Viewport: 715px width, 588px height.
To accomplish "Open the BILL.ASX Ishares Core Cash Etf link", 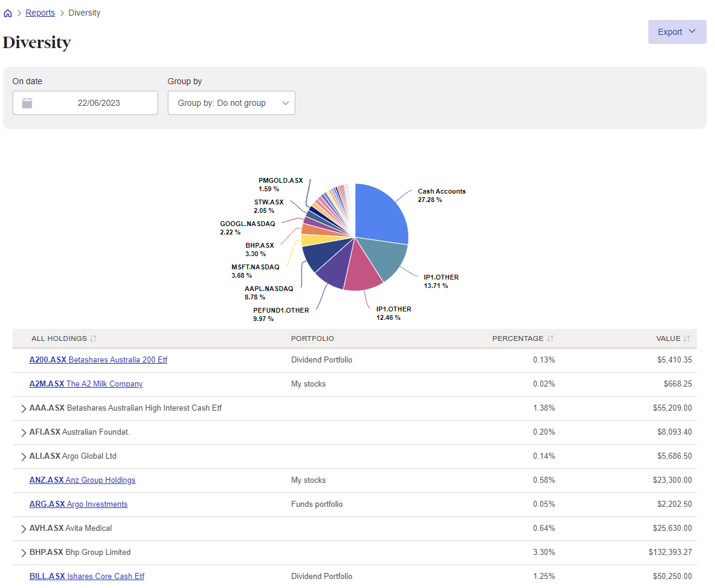I will [87, 576].
